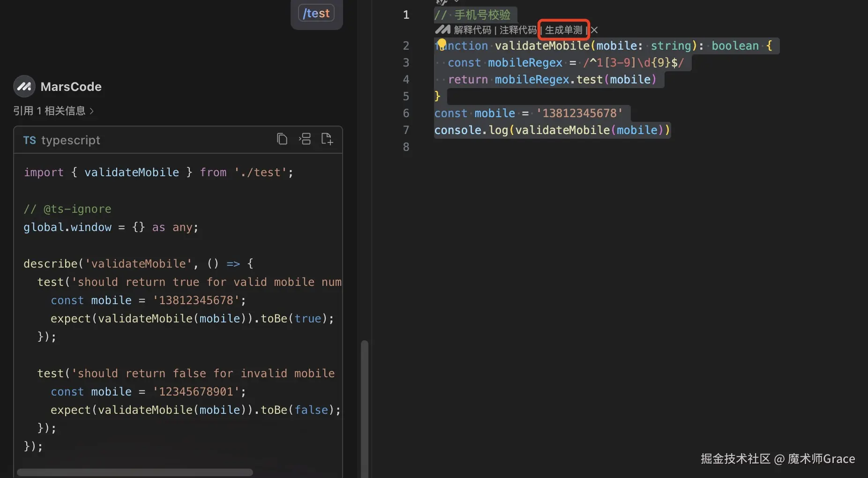Dismiss the code lens with X
Screen dimensions: 868x478
click(594, 30)
